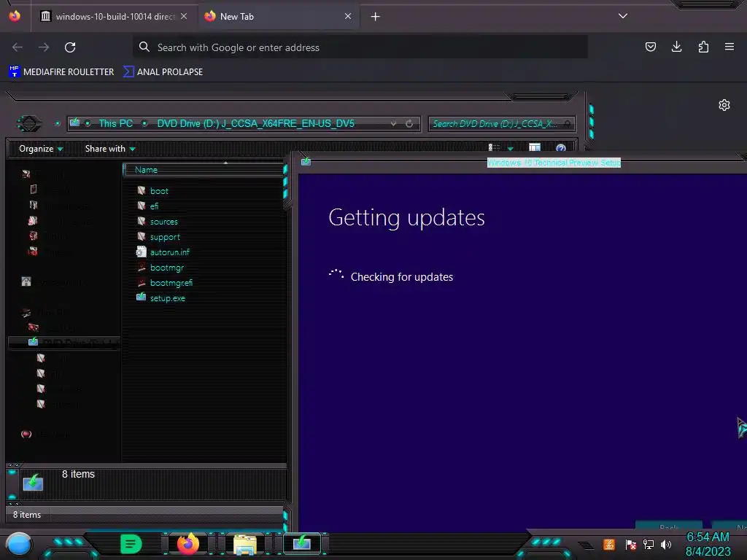Open MEDIAFIRE ROULETTER bookmark
747x560 pixels.
pyautogui.click(x=61, y=72)
